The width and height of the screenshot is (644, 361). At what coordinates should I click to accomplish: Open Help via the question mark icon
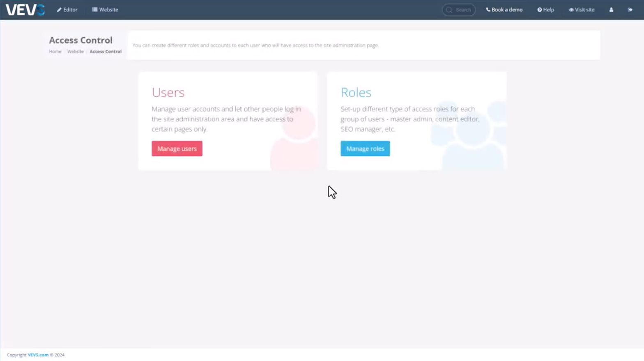click(540, 10)
